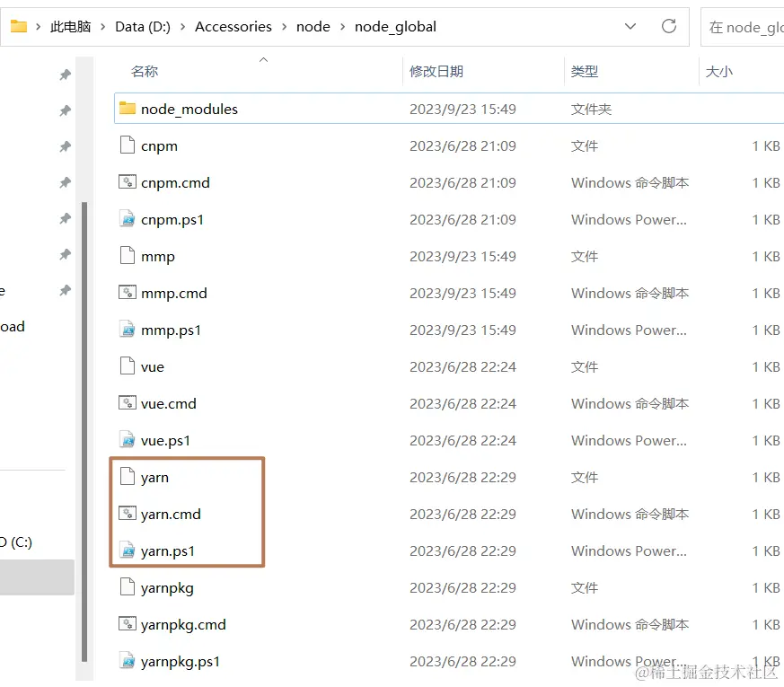784x687 pixels.
Task: Click the search box for node_global
Action: tap(743, 27)
